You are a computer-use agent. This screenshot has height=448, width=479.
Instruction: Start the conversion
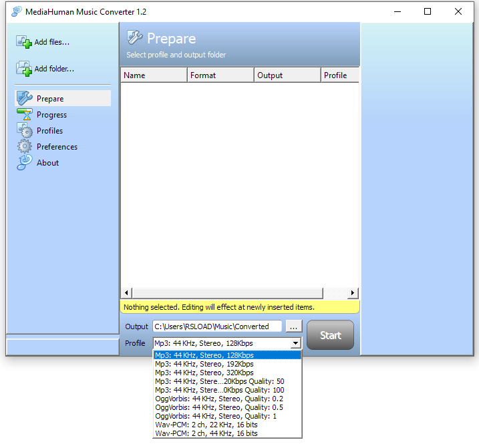330,335
